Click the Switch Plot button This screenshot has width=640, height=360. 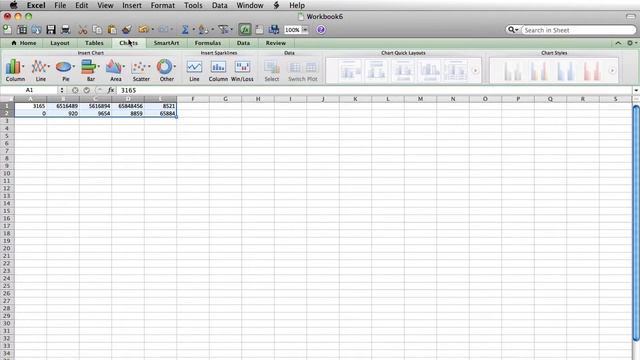(x=303, y=70)
